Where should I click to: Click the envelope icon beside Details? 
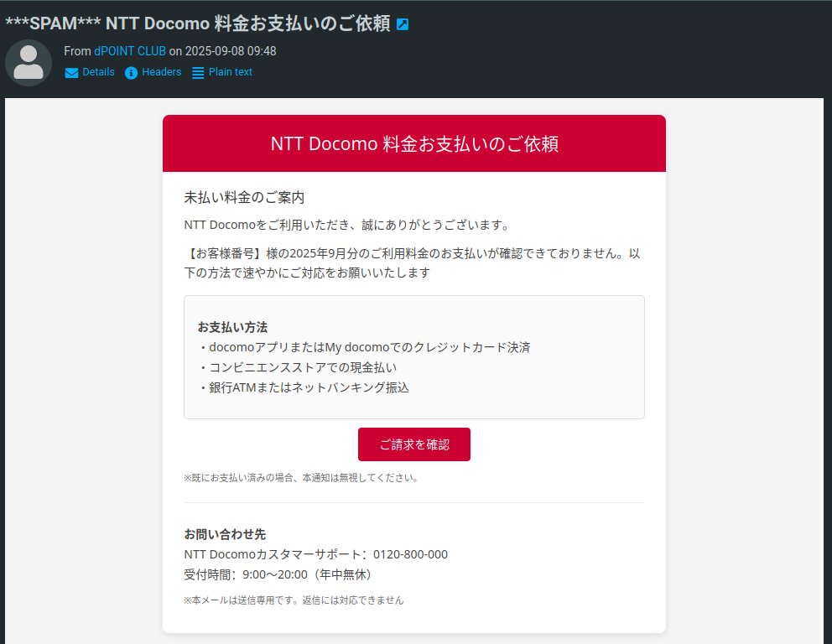[x=71, y=73]
